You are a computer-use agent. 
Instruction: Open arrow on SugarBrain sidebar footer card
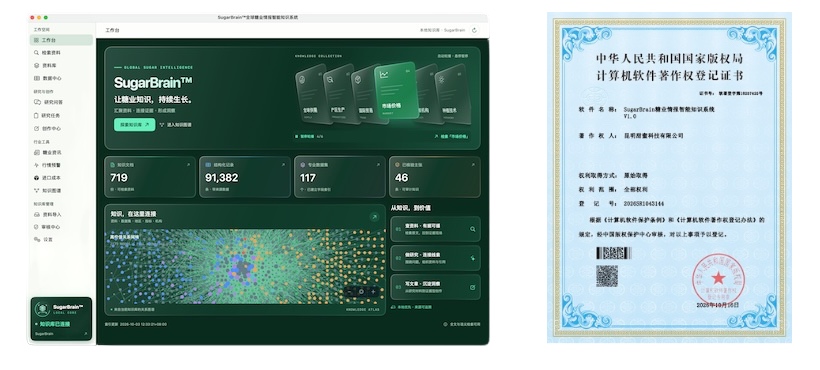pos(85,333)
